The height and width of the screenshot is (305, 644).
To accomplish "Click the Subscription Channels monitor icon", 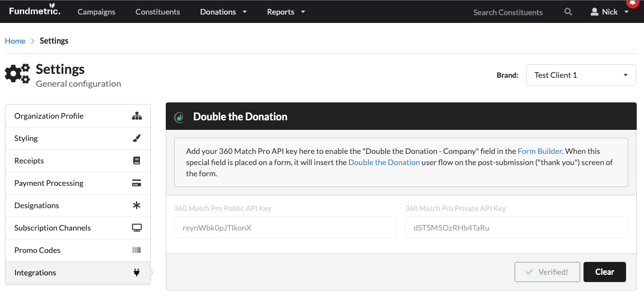I will [137, 228].
